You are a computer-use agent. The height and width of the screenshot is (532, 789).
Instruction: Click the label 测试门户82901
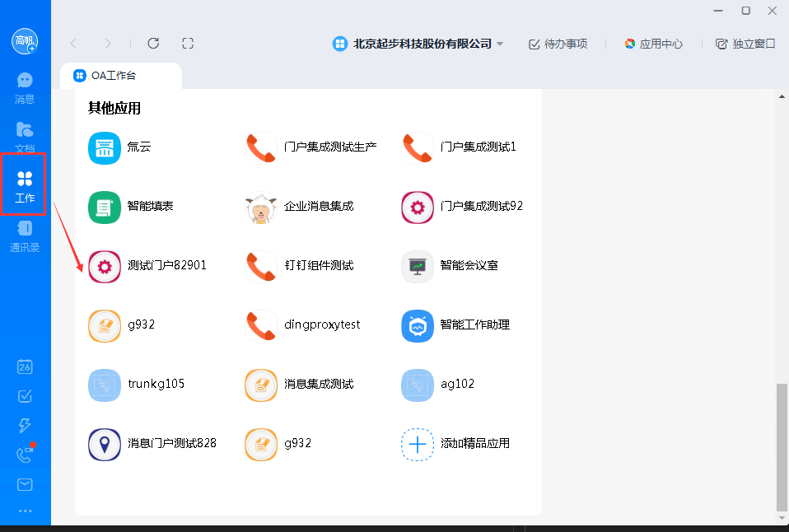point(167,265)
